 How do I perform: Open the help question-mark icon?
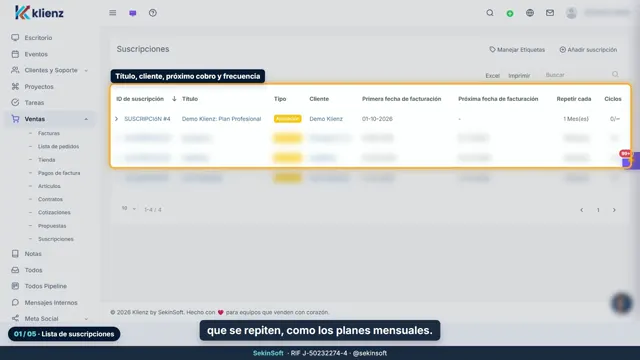click(x=153, y=13)
